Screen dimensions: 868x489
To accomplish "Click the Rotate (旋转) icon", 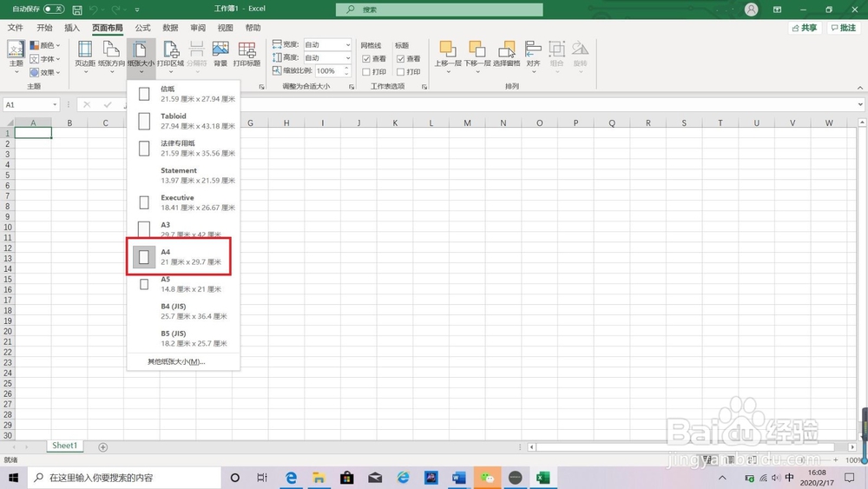I will (580, 49).
